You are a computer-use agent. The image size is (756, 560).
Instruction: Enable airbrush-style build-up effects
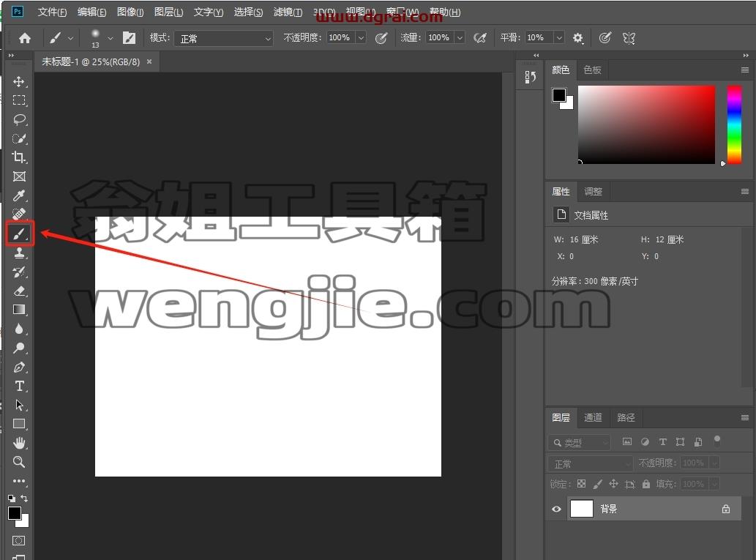480,37
